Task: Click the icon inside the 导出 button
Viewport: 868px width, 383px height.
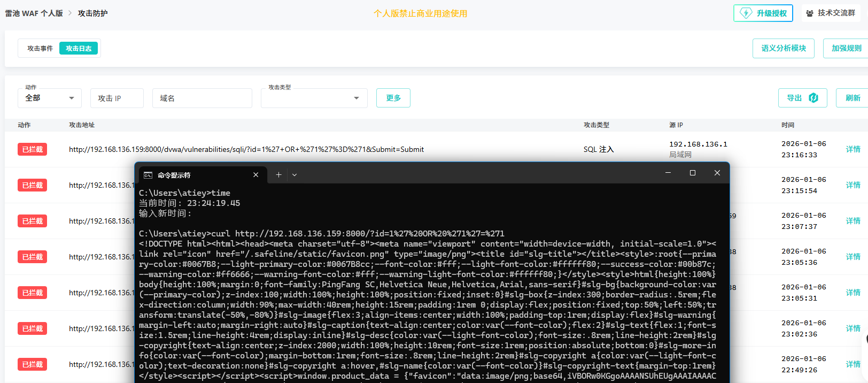Action: pyautogui.click(x=813, y=98)
